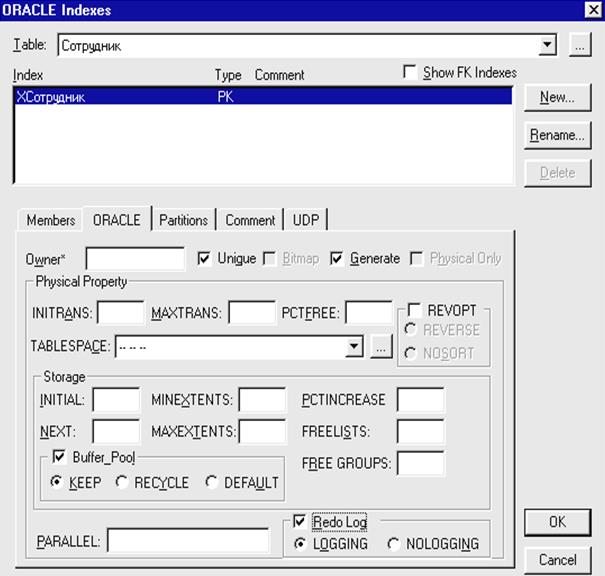Viewport: 605px width, 576px height.
Task: Click the INITIAL storage field
Action: [x=116, y=400]
